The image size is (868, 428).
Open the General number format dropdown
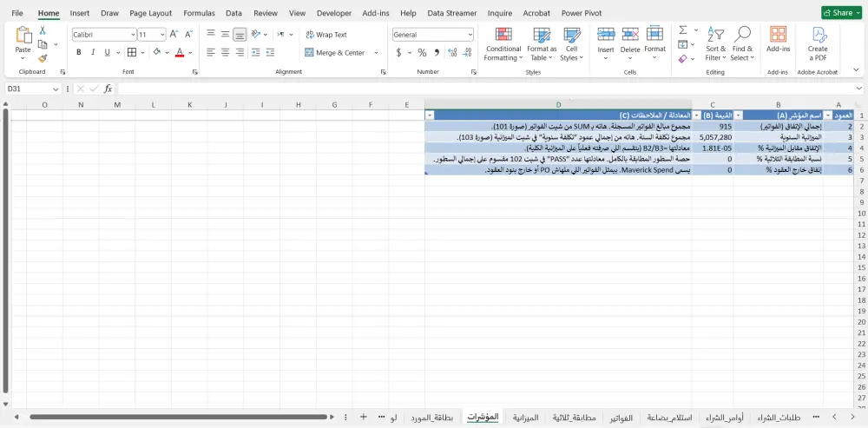(x=470, y=35)
